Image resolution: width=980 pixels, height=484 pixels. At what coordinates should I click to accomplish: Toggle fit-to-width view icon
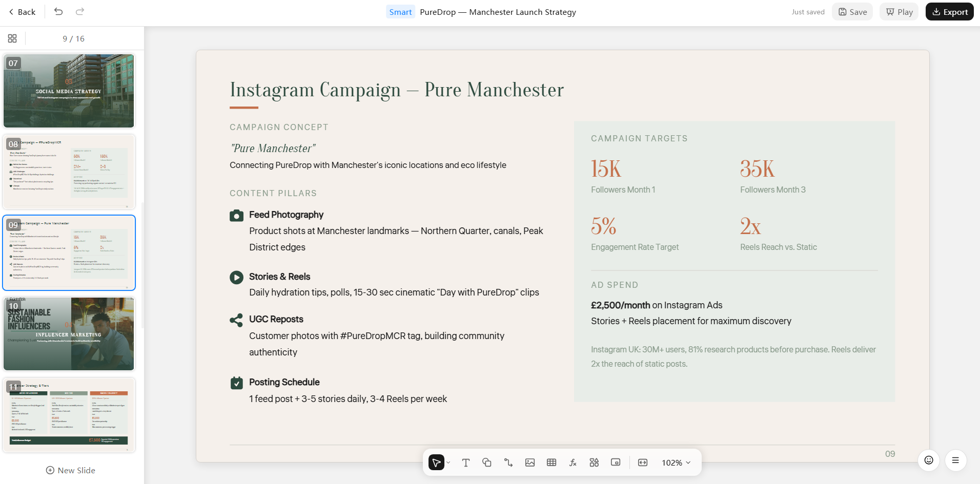(643, 462)
